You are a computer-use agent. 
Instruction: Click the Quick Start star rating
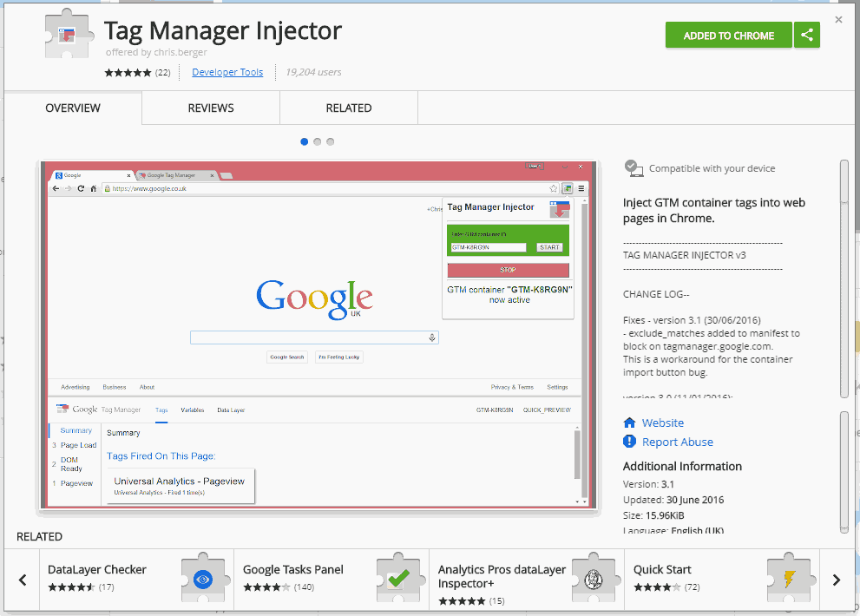[x=657, y=587]
